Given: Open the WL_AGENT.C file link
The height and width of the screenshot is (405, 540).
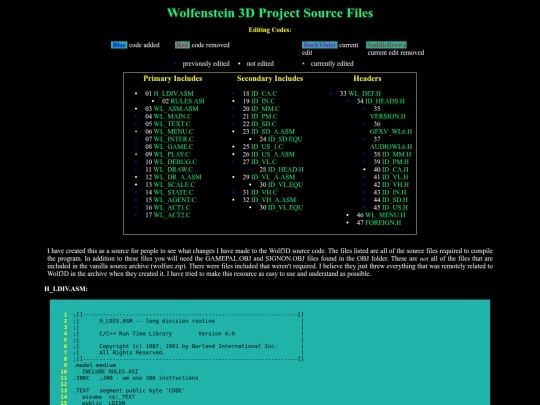Looking at the screenshot, I should (175, 200).
